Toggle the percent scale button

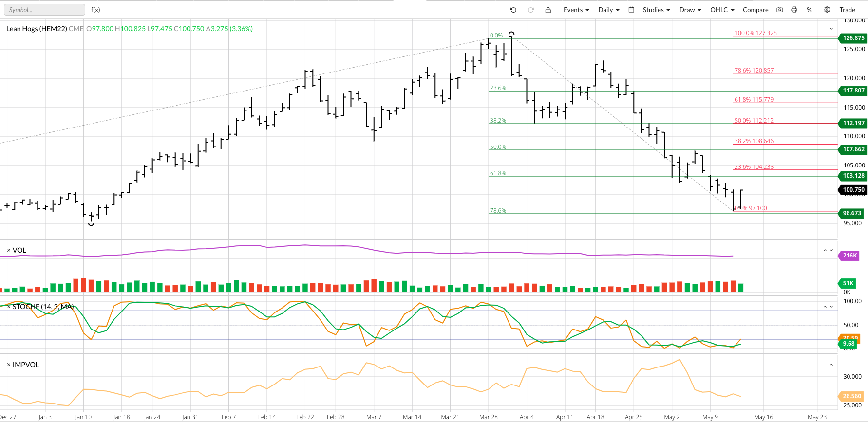(809, 10)
